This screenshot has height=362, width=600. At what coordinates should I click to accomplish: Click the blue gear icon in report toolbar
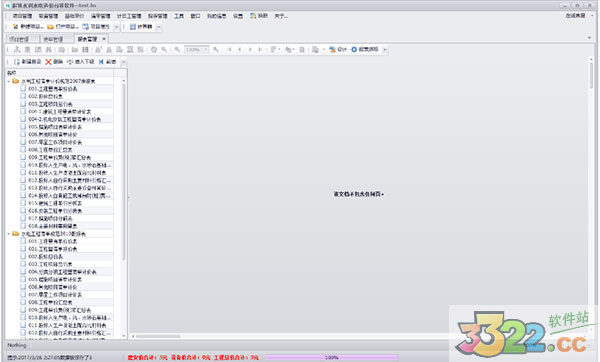354,49
